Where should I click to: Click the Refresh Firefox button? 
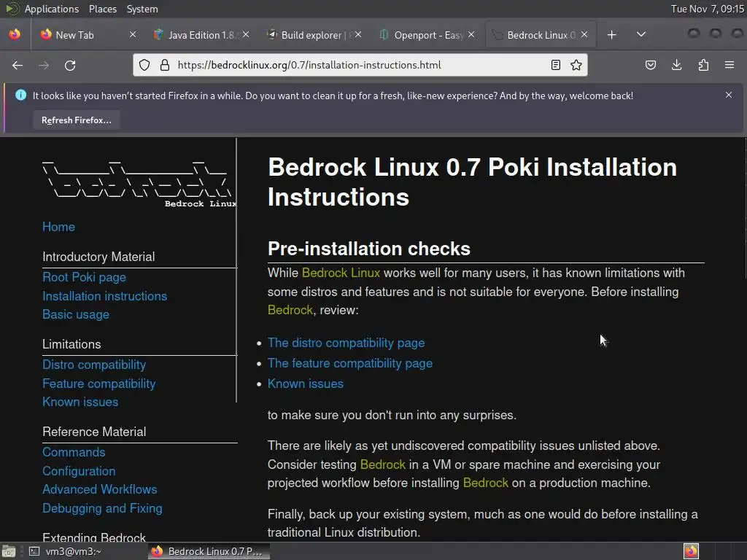tap(76, 120)
